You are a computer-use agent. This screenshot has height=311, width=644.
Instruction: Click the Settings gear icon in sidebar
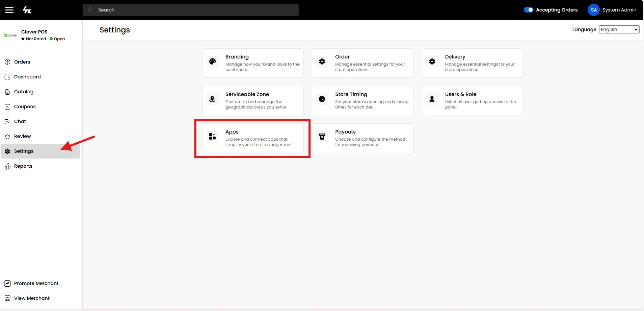tap(7, 151)
